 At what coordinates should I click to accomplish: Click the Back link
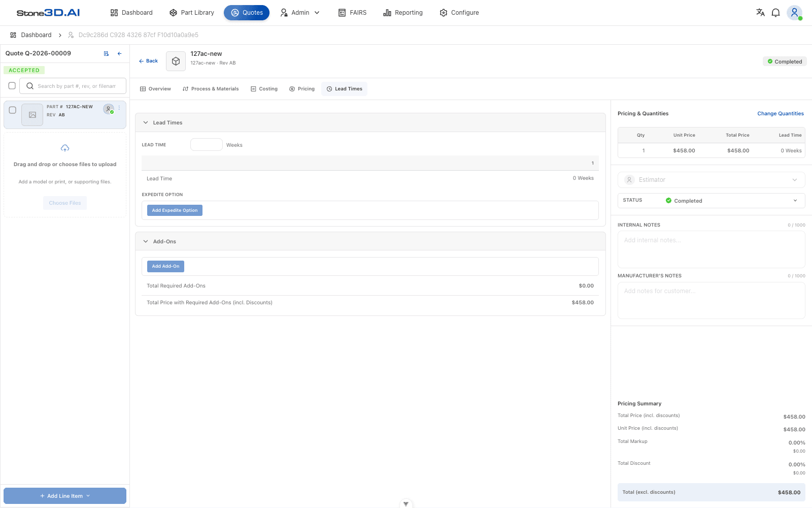pyautogui.click(x=148, y=61)
